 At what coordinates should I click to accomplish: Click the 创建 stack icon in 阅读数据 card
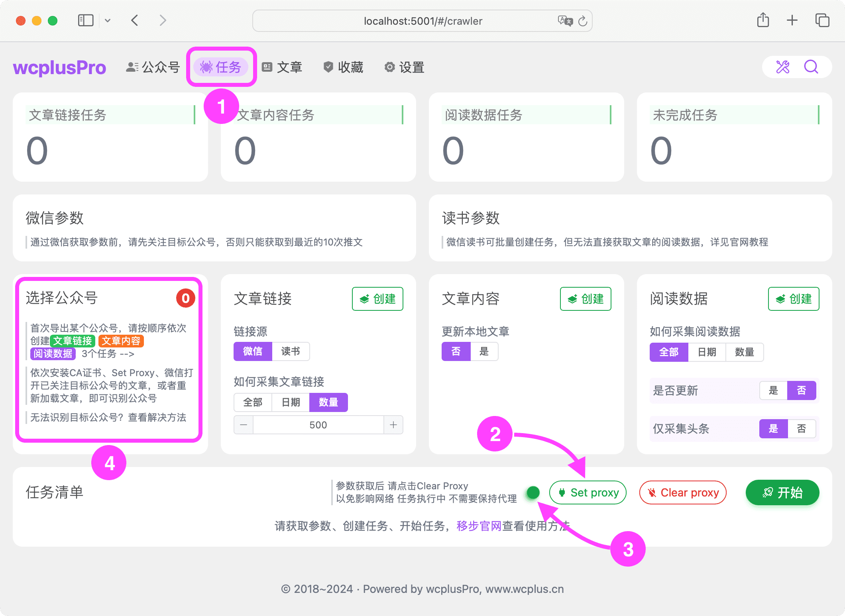click(781, 299)
